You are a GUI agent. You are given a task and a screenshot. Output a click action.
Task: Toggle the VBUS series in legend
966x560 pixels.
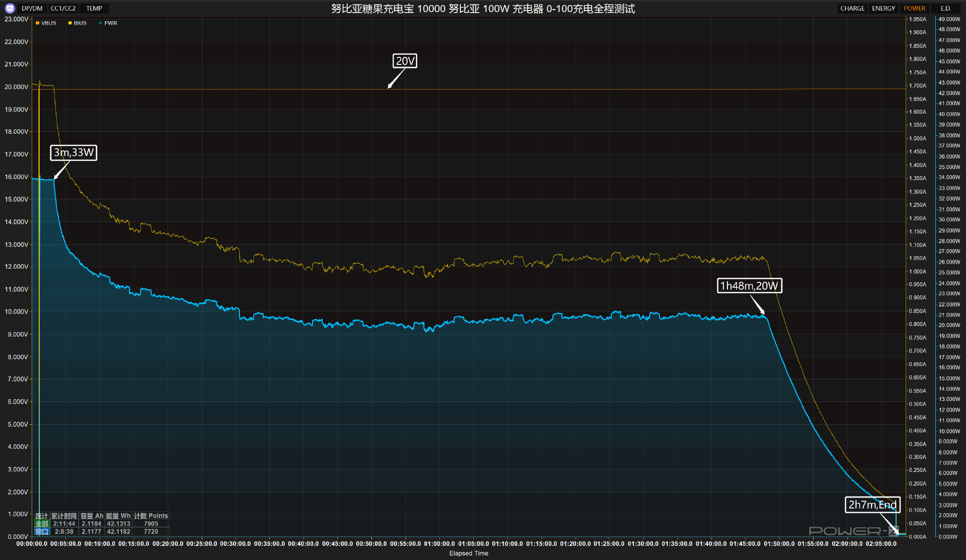point(46,23)
